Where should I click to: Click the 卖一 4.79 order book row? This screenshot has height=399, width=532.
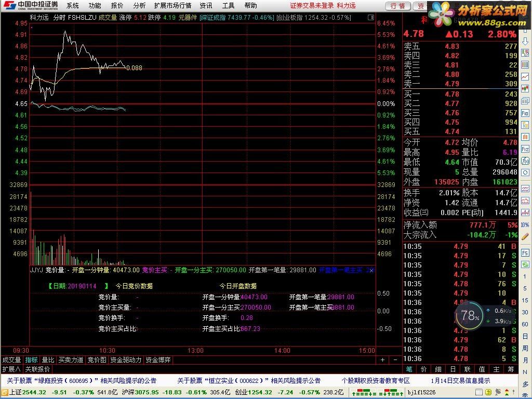(460, 84)
